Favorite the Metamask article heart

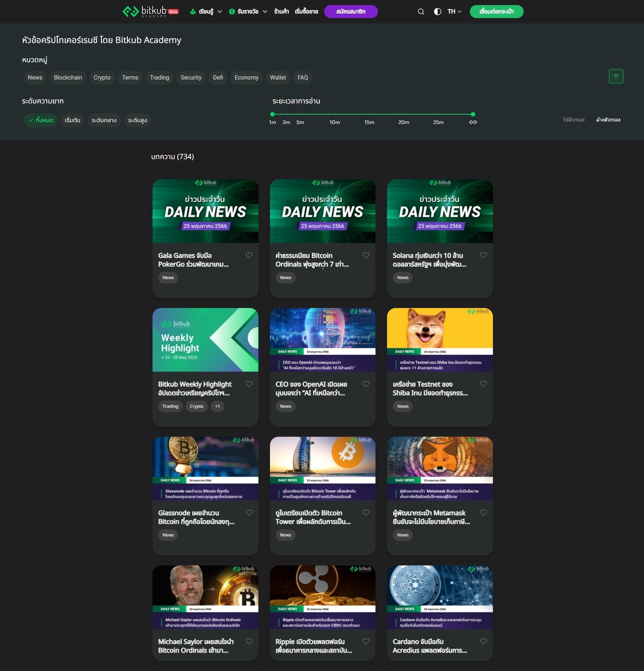[484, 513]
